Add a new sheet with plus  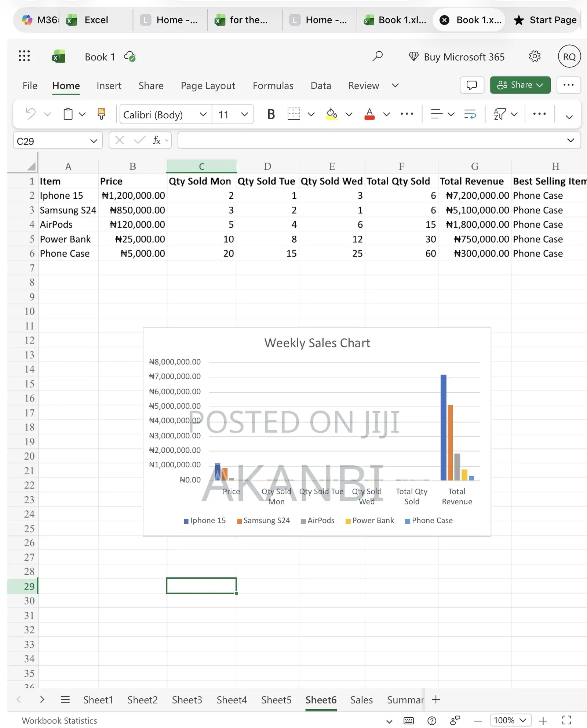click(x=436, y=699)
